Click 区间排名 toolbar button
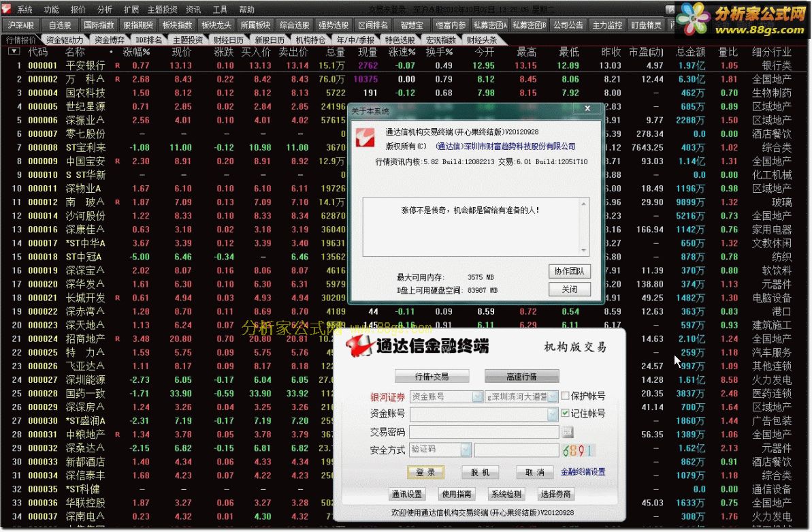 coord(373,25)
